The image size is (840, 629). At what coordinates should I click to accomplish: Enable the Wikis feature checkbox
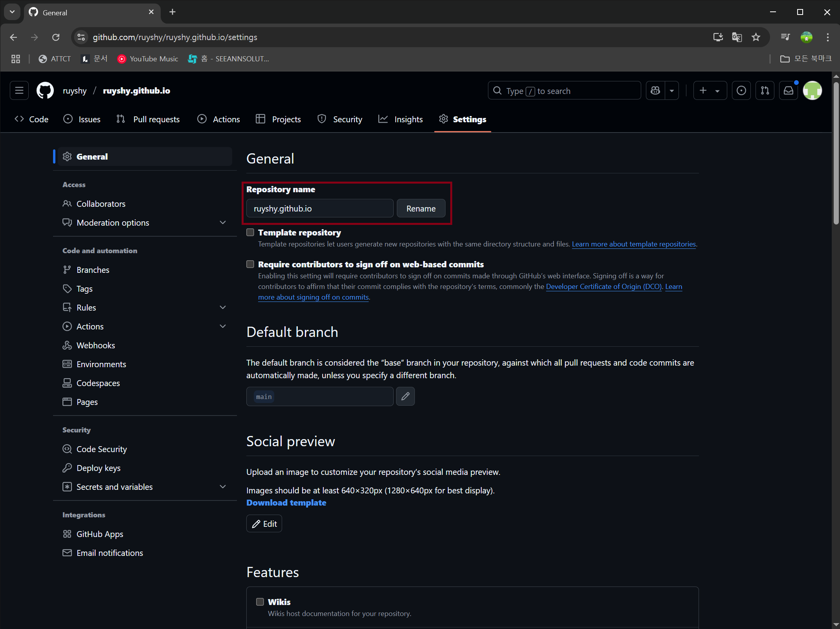click(x=260, y=602)
